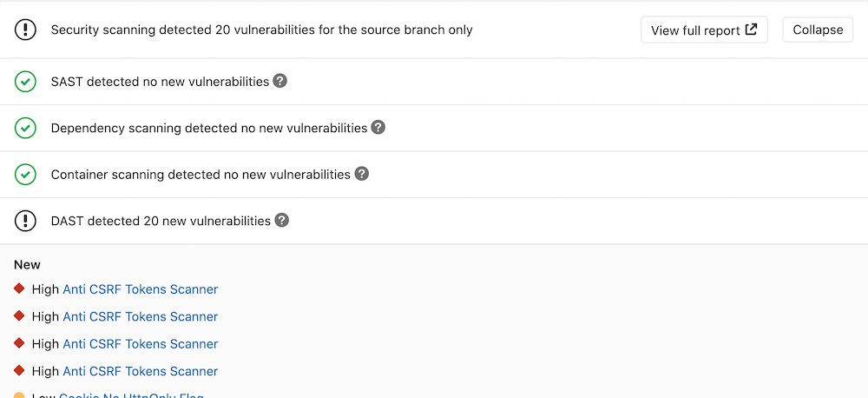Click the Dependency scanning help icon
Image resolution: width=868 pixels, height=398 pixels.
pyautogui.click(x=378, y=127)
